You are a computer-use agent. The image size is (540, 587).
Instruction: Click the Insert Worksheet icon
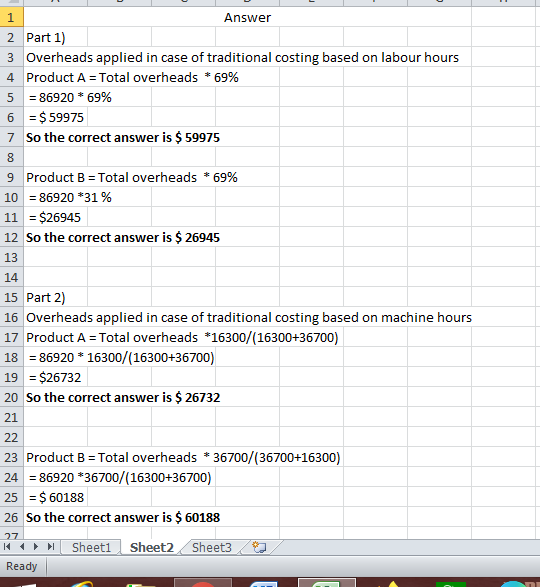click(259, 547)
